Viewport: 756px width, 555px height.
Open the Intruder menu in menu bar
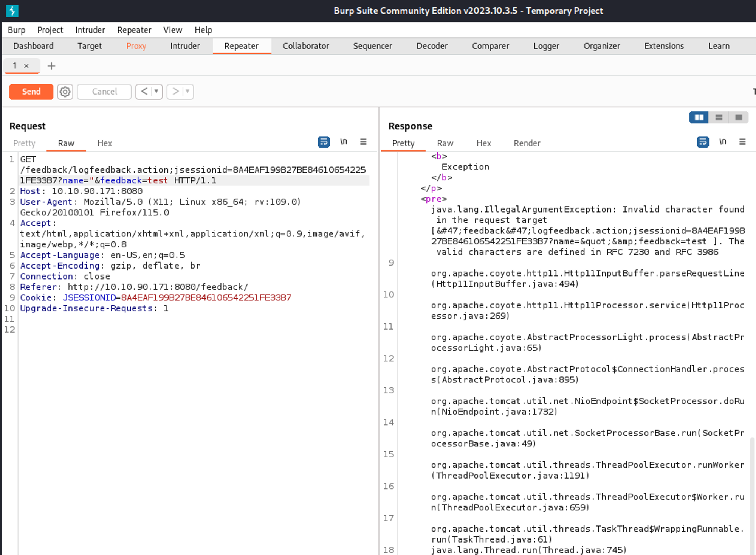(90, 30)
